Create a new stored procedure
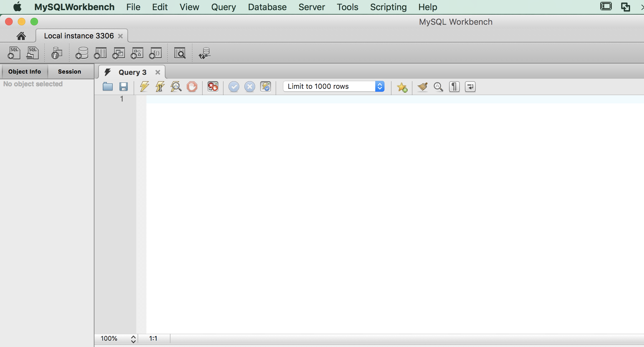The image size is (644, 347). point(137,53)
